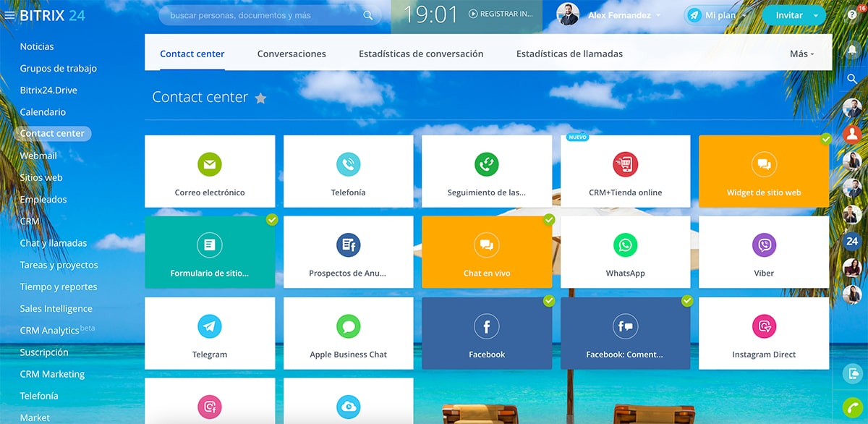Open the Estadísticas de llamadas tab
The height and width of the screenshot is (424, 868).
569,54
